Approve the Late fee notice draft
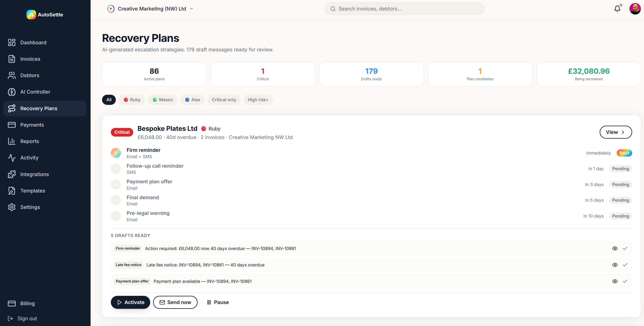644x326 pixels. click(625, 265)
